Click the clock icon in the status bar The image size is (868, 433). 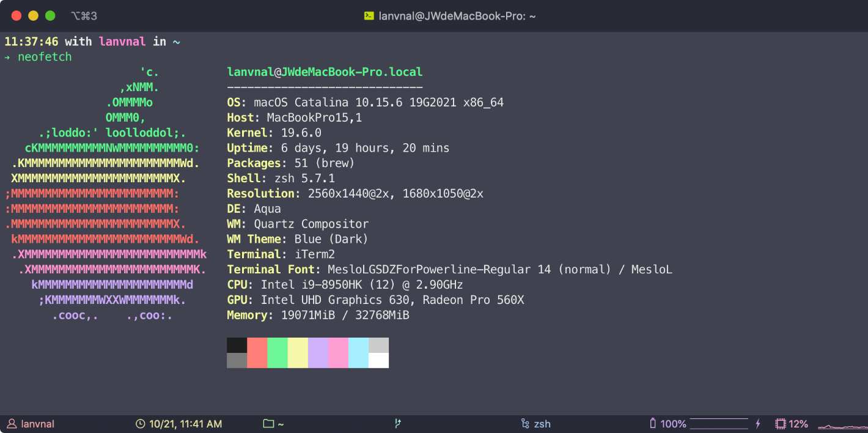pos(140,424)
